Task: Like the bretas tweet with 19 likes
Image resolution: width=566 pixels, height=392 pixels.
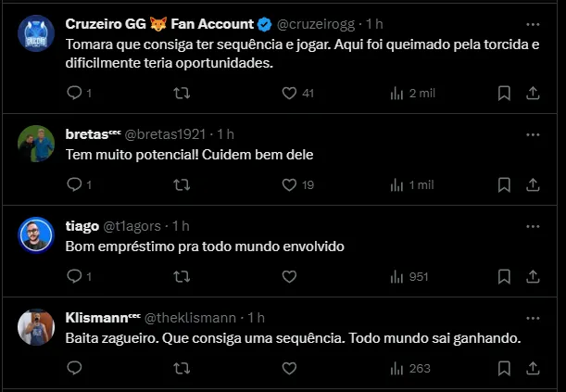Action: pos(289,184)
